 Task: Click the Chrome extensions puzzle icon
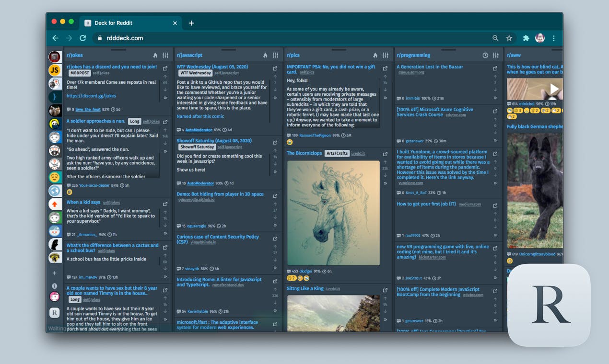[526, 38]
